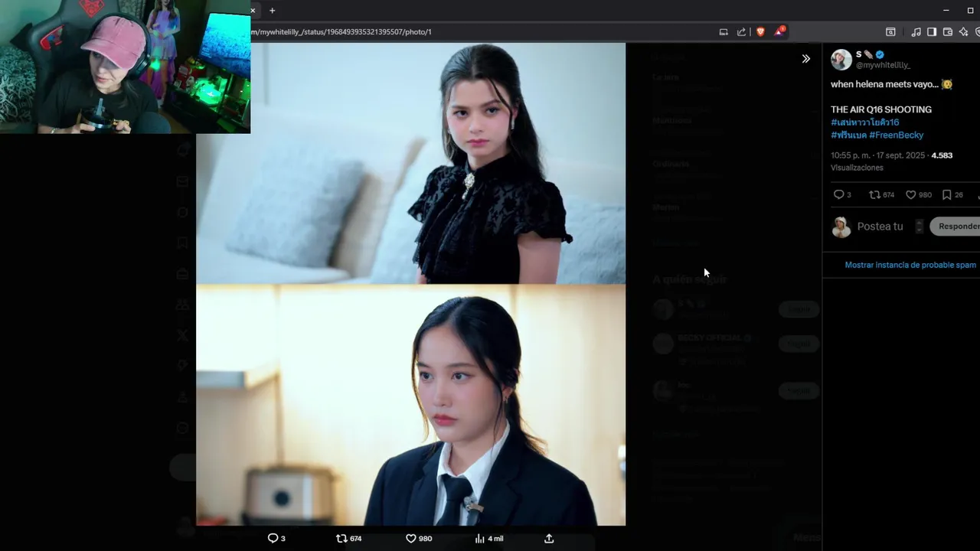Click the text 'when helena meets vayo...'
The height and width of the screenshot is (551, 980).
pyautogui.click(x=884, y=84)
